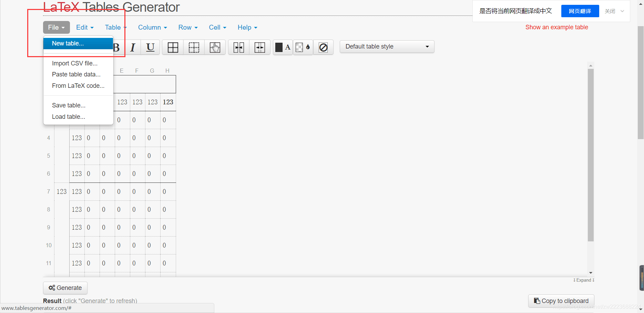
Task: Underline the selected cell text
Action: point(151,48)
